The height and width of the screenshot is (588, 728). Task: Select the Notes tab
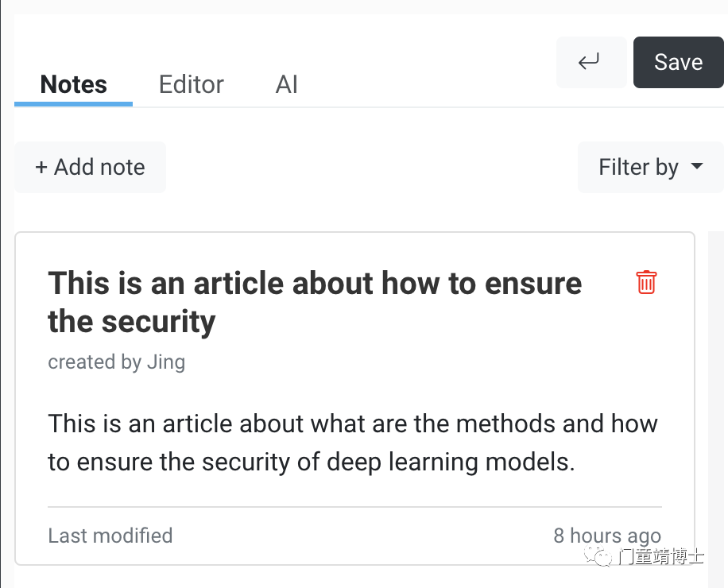[73, 84]
